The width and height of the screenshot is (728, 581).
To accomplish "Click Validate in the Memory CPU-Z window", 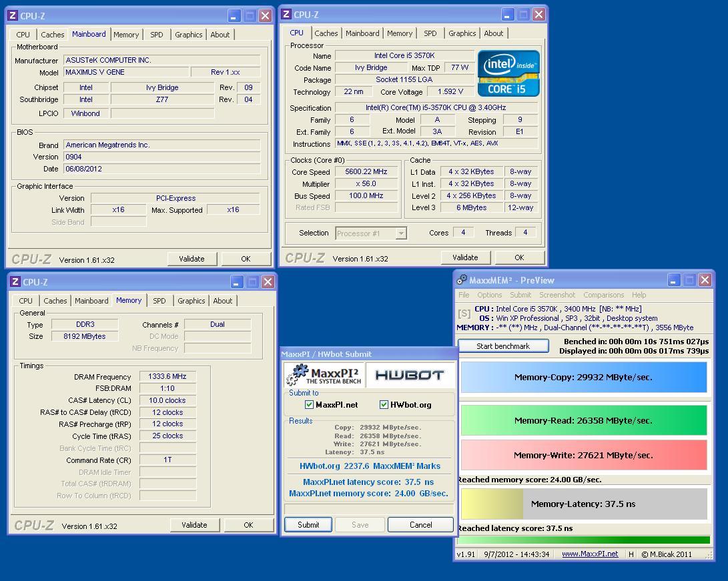I will pyautogui.click(x=195, y=525).
